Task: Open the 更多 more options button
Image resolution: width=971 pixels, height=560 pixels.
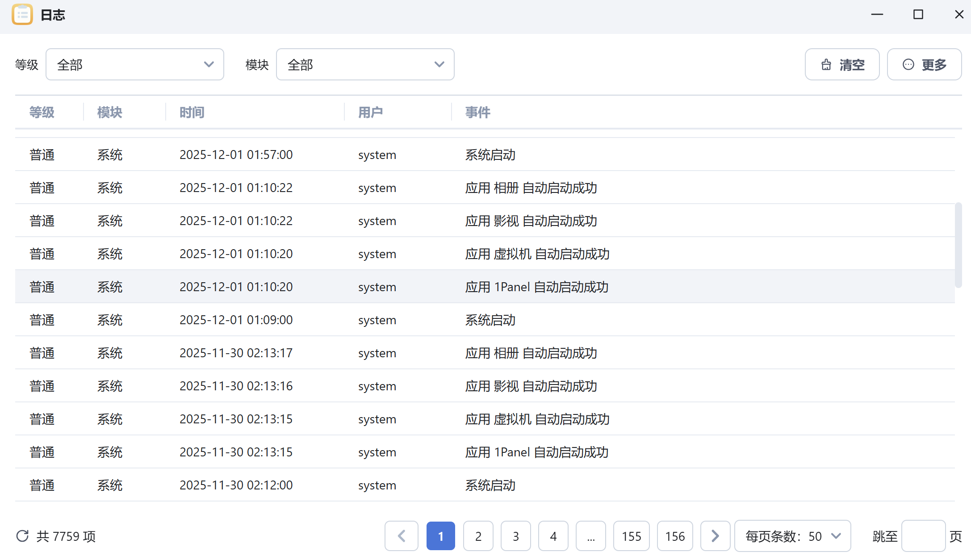Action: pos(924,65)
